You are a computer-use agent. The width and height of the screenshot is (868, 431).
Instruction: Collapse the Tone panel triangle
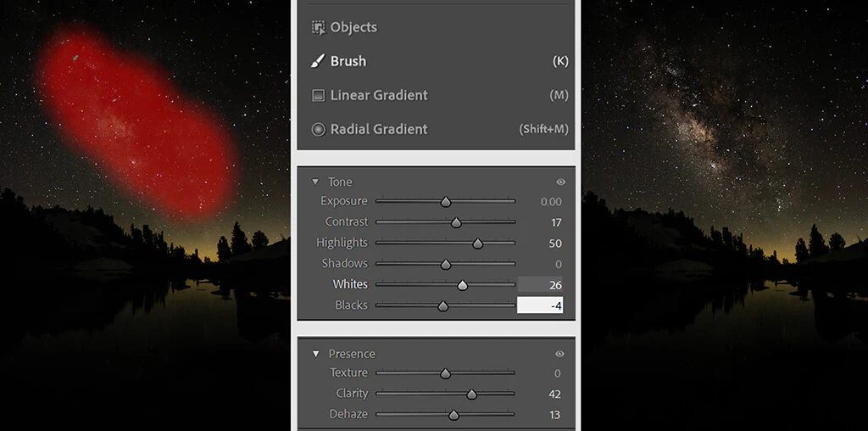pyautogui.click(x=315, y=182)
